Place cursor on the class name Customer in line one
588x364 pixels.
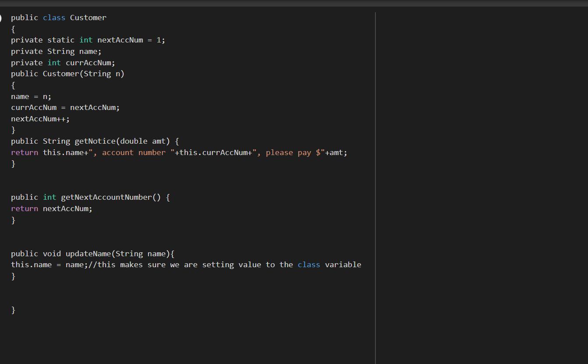[x=88, y=18]
